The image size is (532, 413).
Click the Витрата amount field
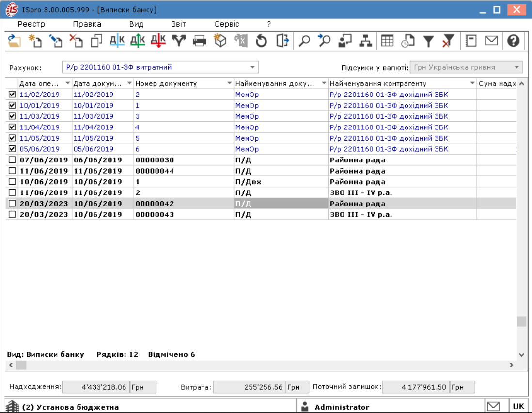(x=250, y=387)
